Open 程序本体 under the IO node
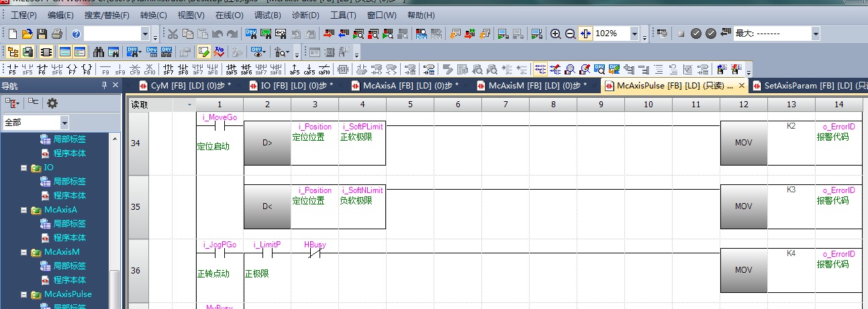The image size is (868, 309). coord(69,195)
